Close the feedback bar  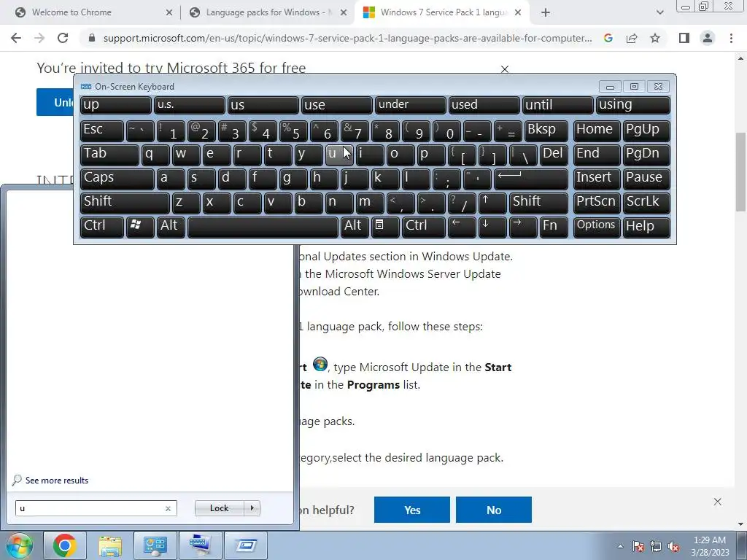(718, 502)
